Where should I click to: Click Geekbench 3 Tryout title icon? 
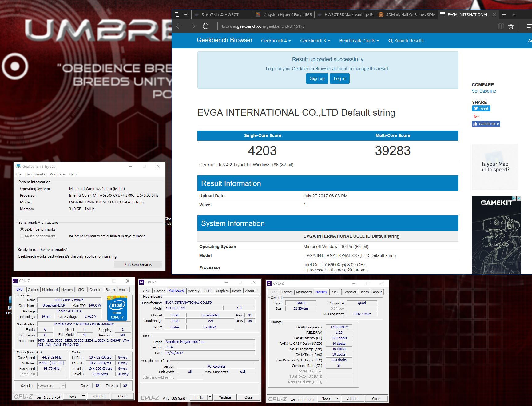[18, 167]
